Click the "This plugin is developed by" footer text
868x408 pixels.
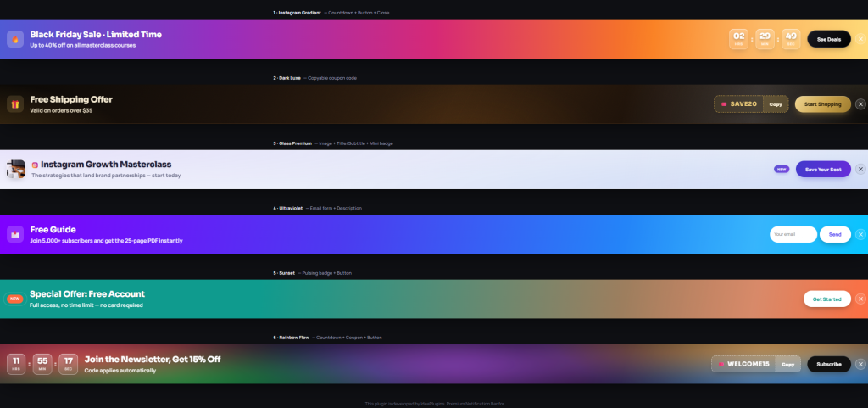pos(392,404)
